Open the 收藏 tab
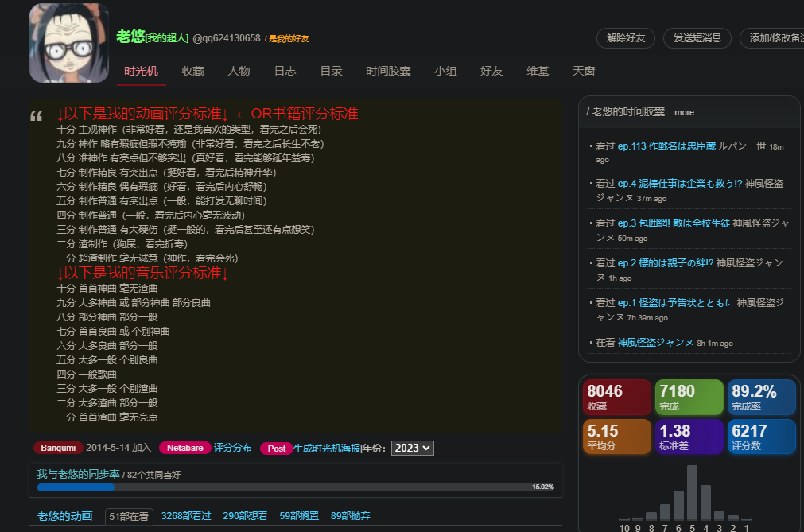The width and height of the screenshot is (804, 532). pos(192,71)
